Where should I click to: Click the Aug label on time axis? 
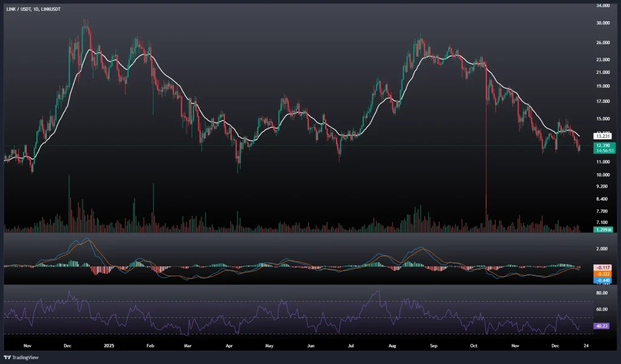pos(392,344)
